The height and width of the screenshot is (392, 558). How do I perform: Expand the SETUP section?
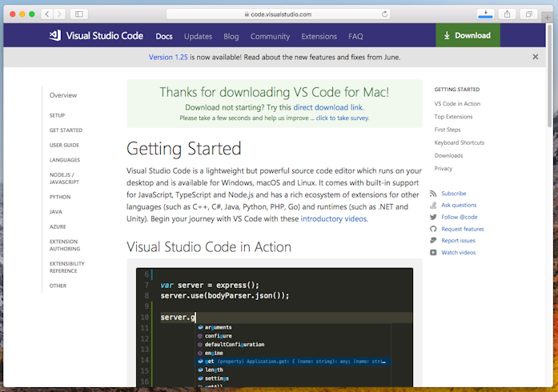coord(57,115)
